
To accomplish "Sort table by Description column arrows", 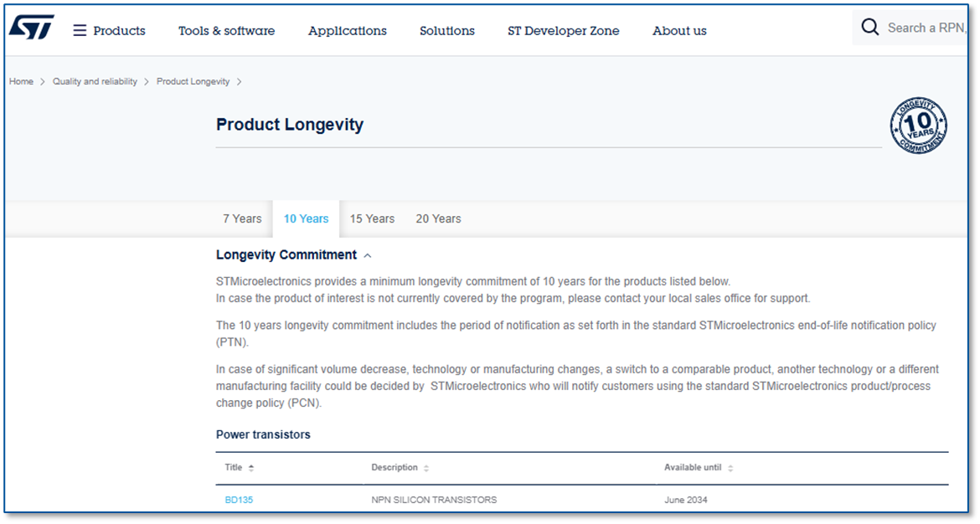I will [426, 468].
